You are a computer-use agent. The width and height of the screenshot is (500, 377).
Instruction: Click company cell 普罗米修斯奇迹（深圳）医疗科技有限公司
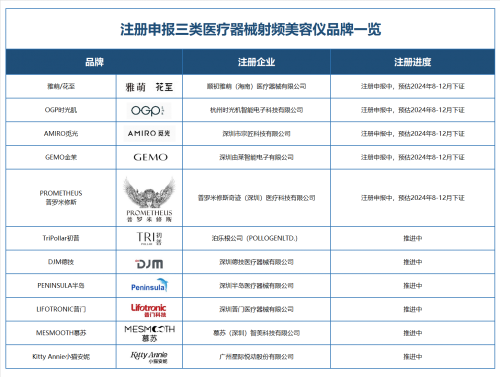(x=256, y=198)
